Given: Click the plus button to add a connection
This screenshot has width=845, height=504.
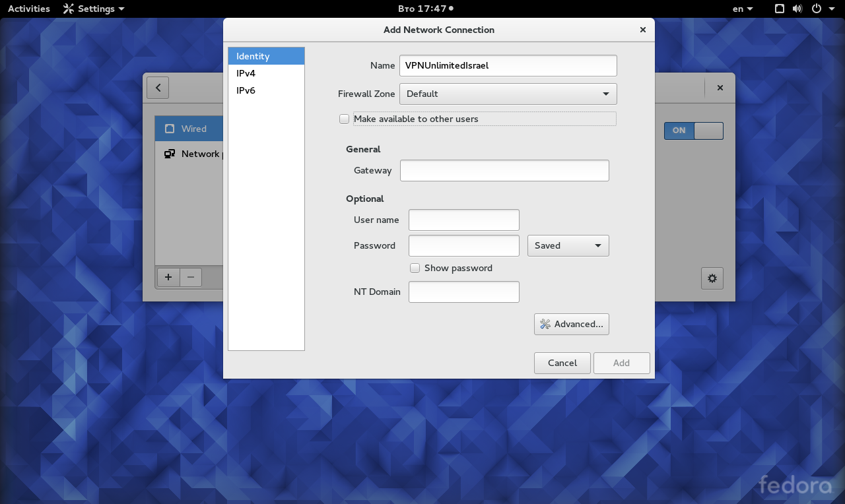Looking at the screenshot, I should click(x=168, y=277).
